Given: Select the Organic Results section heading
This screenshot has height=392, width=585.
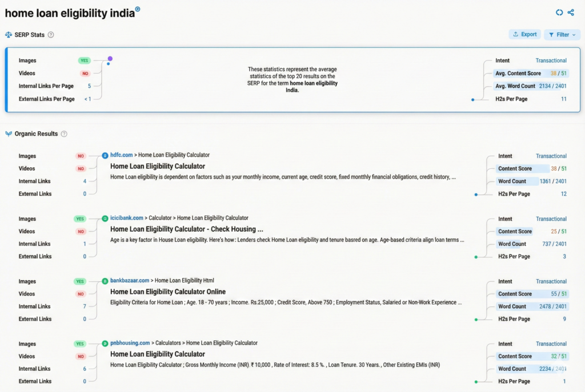Looking at the screenshot, I should point(36,134).
